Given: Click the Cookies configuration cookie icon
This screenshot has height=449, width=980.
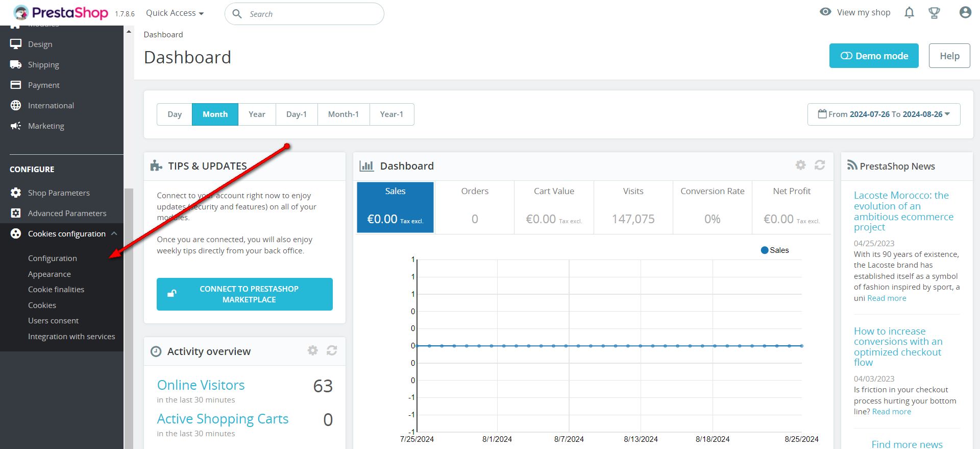Looking at the screenshot, I should point(16,233).
